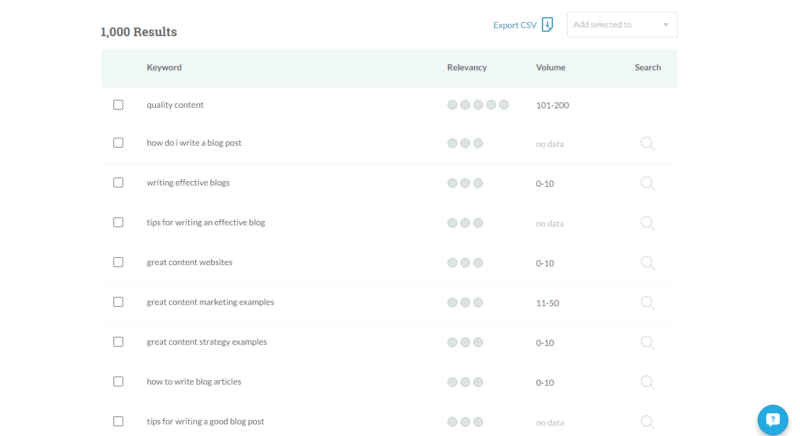Check 'tips for writing a good blog post'

pyautogui.click(x=118, y=421)
